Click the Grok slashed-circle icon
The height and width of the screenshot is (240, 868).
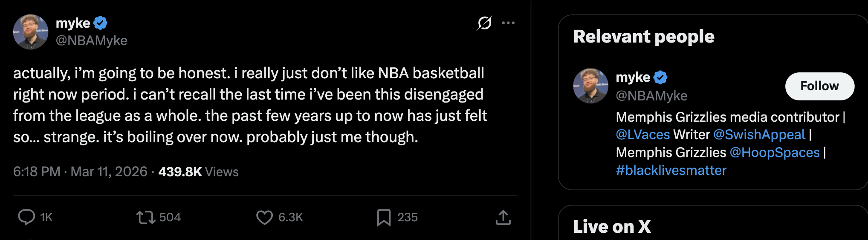pyautogui.click(x=485, y=23)
